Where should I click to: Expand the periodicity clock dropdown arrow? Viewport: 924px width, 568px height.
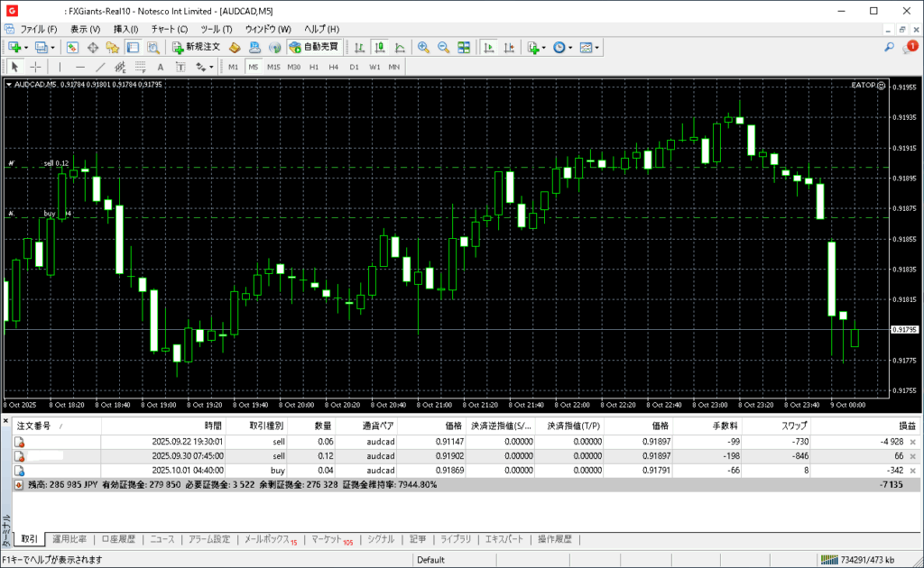coord(570,47)
